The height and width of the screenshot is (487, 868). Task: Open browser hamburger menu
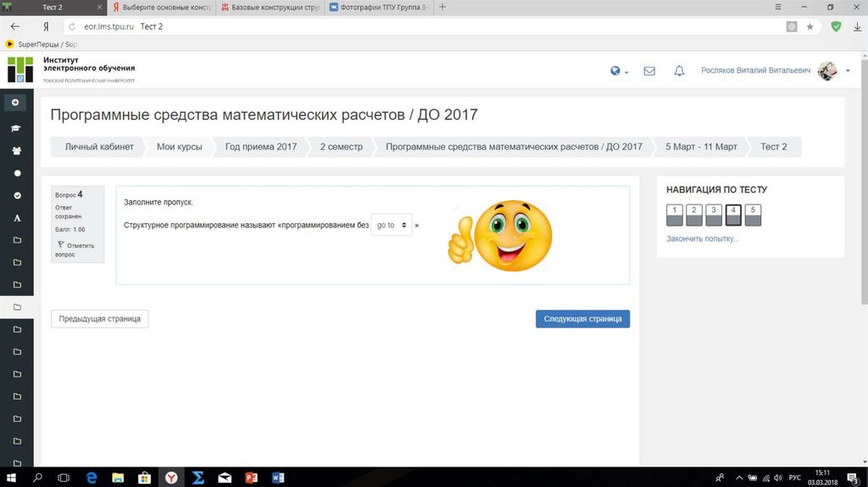(778, 7)
